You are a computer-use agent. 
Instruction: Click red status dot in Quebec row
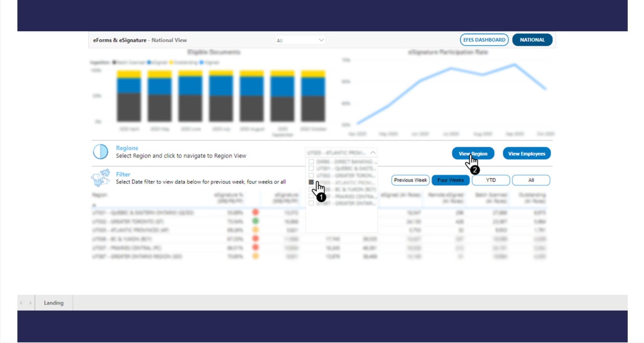coord(256,212)
